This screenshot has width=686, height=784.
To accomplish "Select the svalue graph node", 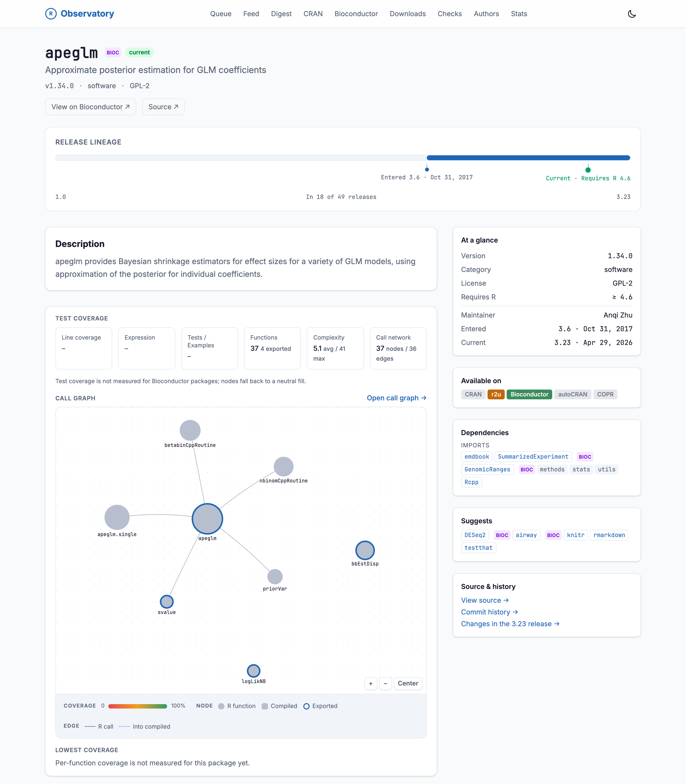I will click(167, 601).
